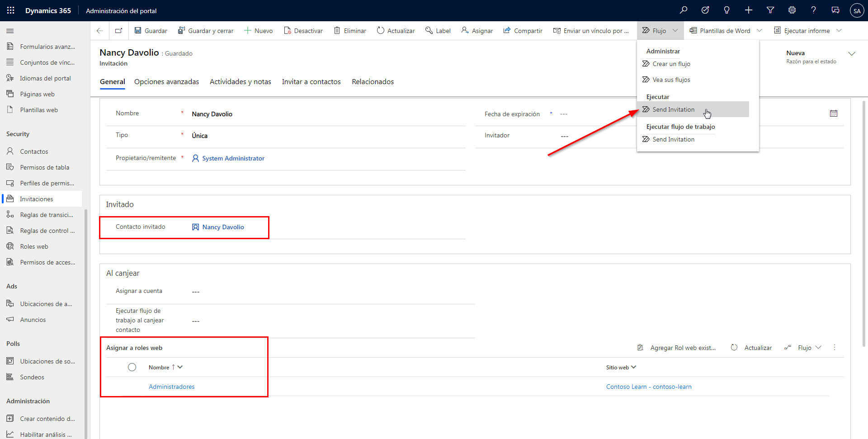Click Guardar save button
The width and height of the screenshot is (868, 439).
pyautogui.click(x=151, y=31)
